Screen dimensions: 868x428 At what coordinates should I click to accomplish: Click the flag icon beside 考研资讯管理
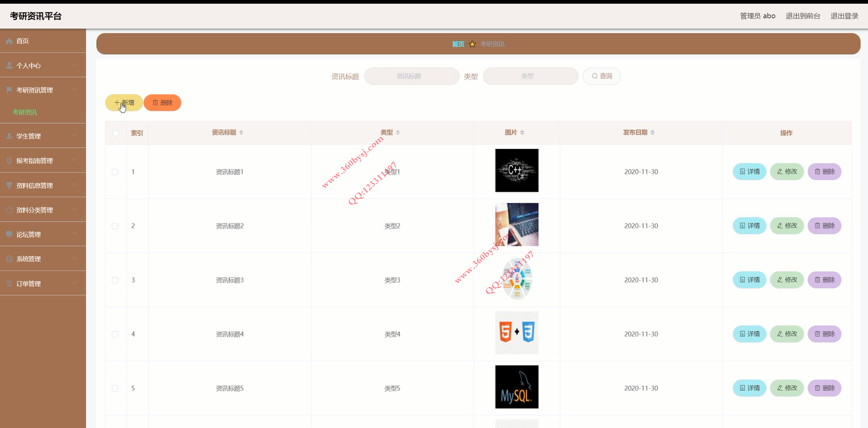click(x=9, y=90)
